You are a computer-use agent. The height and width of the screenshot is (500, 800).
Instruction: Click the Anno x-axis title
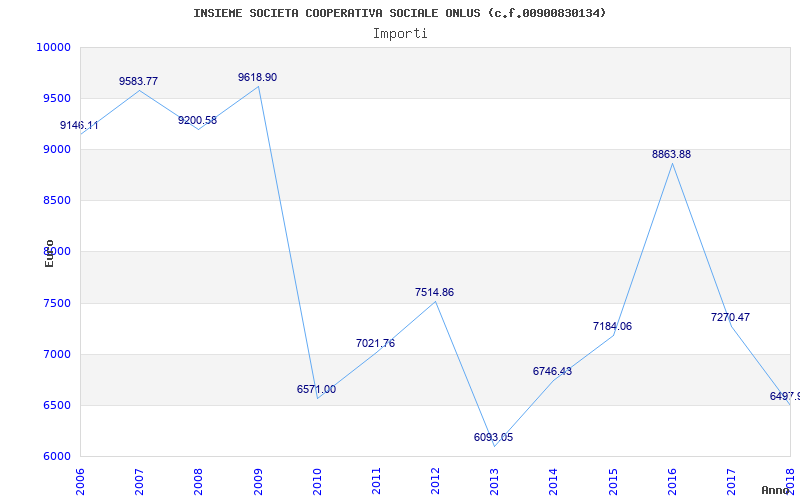776,490
